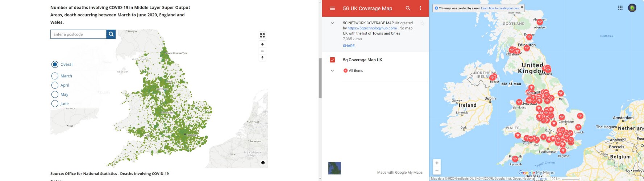Type in the Enter a postcode field
Viewport: 644px width, 181px height.
78,34
